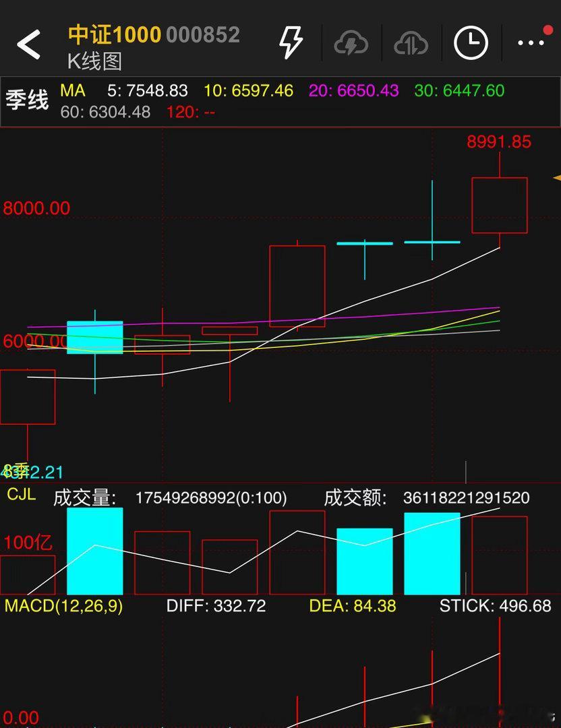Tap the 中证1000 index title
This screenshot has height=728, width=561.
coord(114,35)
